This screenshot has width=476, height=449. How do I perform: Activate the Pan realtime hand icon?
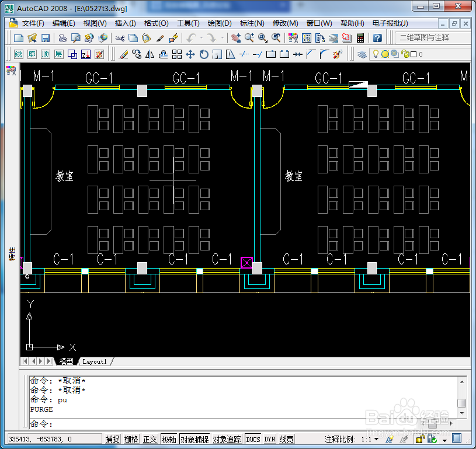click(x=236, y=38)
